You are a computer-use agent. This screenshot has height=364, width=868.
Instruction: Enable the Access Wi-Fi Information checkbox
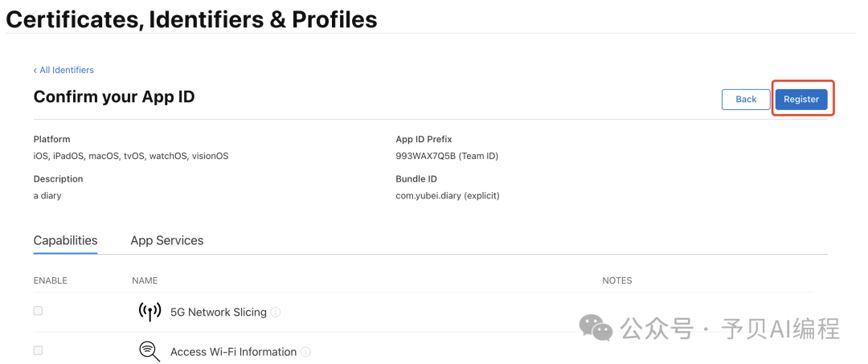click(x=38, y=350)
